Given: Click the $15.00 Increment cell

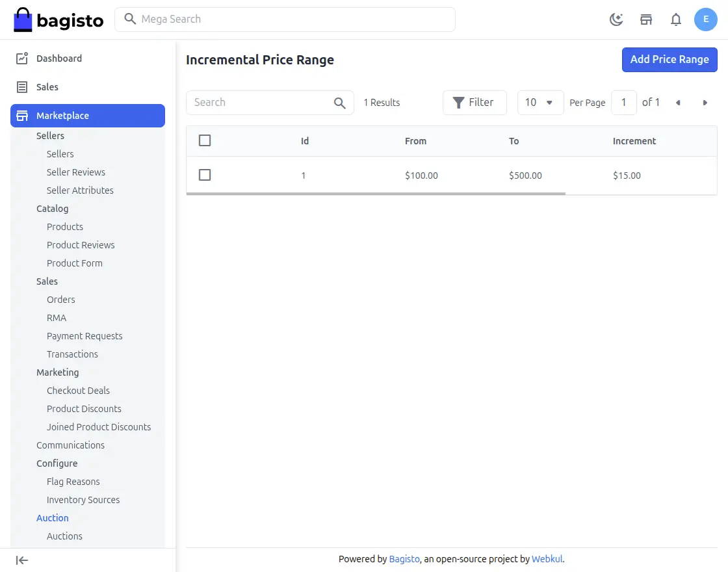Looking at the screenshot, I should point(627,175).
